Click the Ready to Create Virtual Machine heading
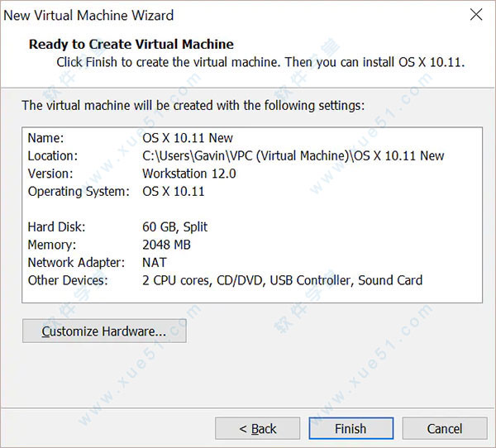The height and width of the screenshot is (448, 496). [131, 45]
